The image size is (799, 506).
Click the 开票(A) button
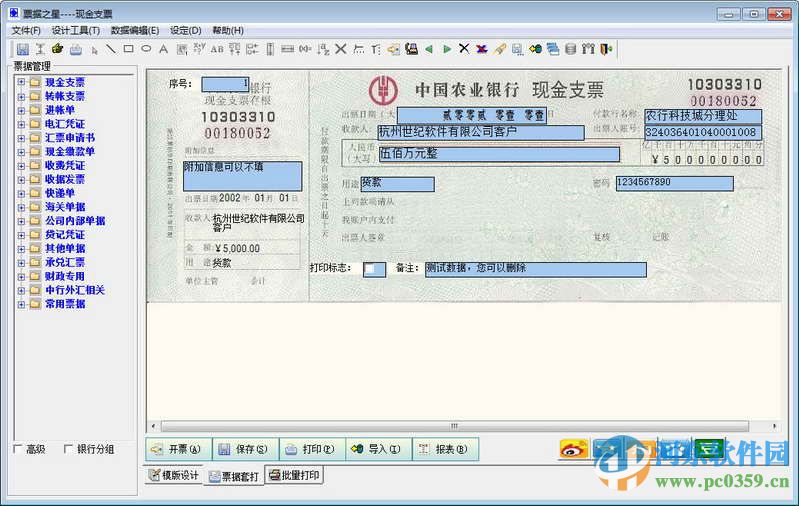pyautogui.click(x=178, y=449)
